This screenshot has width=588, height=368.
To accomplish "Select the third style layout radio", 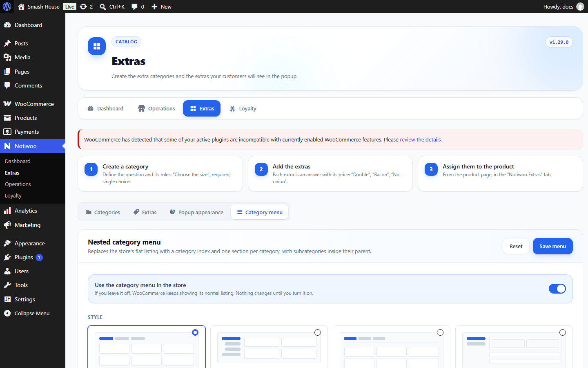I will [x=440, y=332].
